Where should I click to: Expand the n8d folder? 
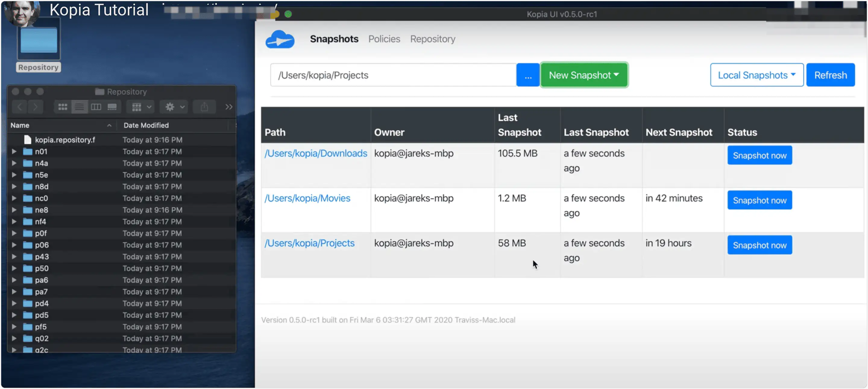click(x=14, y=186)
